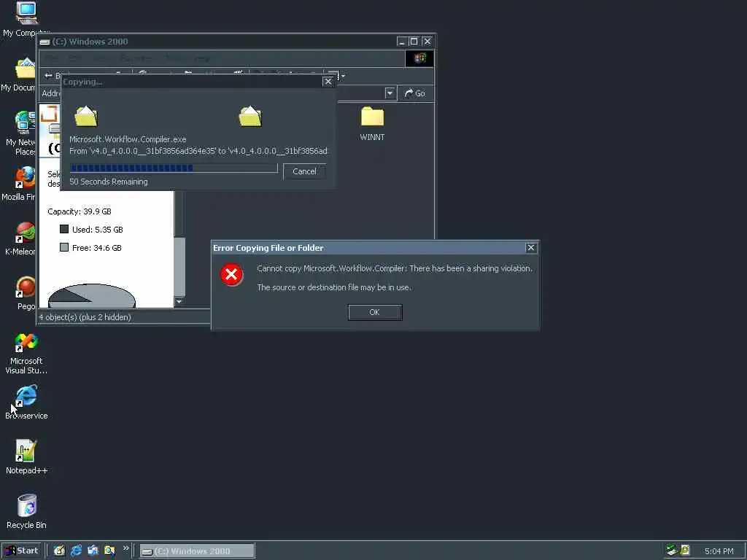Open My Computer desktop icon
This screenshot has width=747, height=560.
tap(26, 19)
